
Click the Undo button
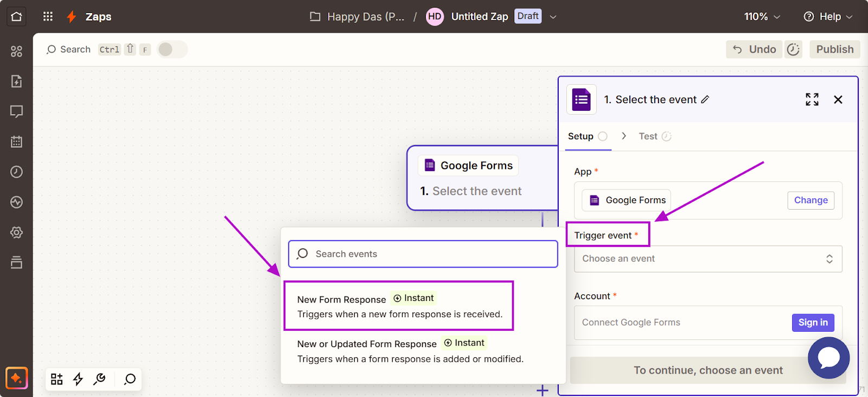pyautogui.click(x=754, y=49)
